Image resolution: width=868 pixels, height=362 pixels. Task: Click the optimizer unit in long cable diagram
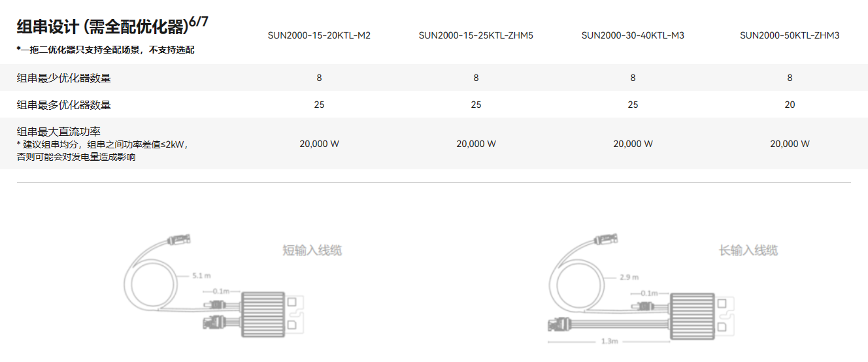692,315
